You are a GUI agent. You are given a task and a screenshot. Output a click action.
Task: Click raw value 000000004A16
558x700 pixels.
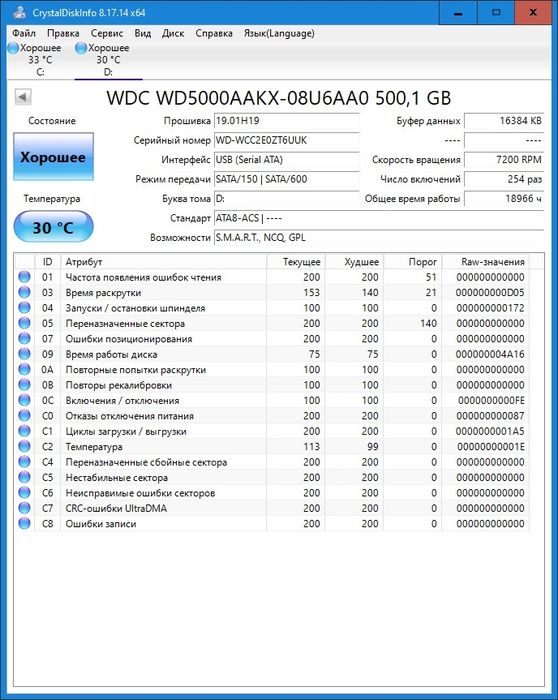[x=490, y=354]
